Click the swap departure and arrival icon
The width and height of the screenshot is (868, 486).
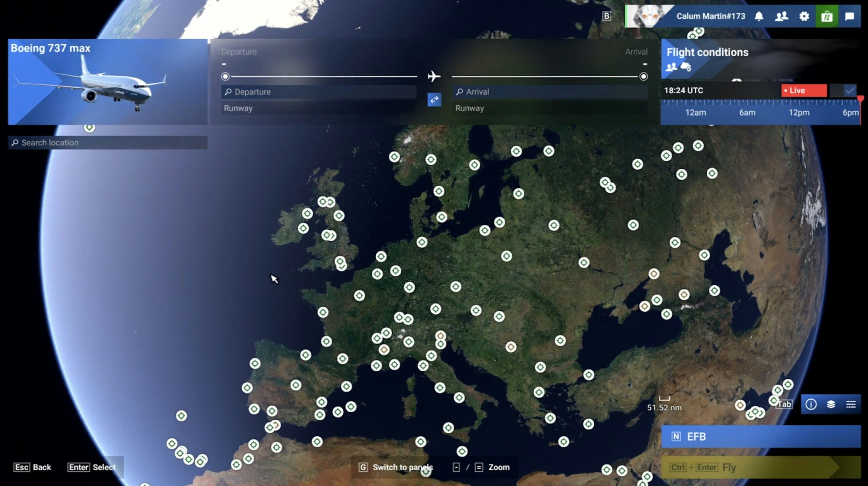(x=434, y=100)
